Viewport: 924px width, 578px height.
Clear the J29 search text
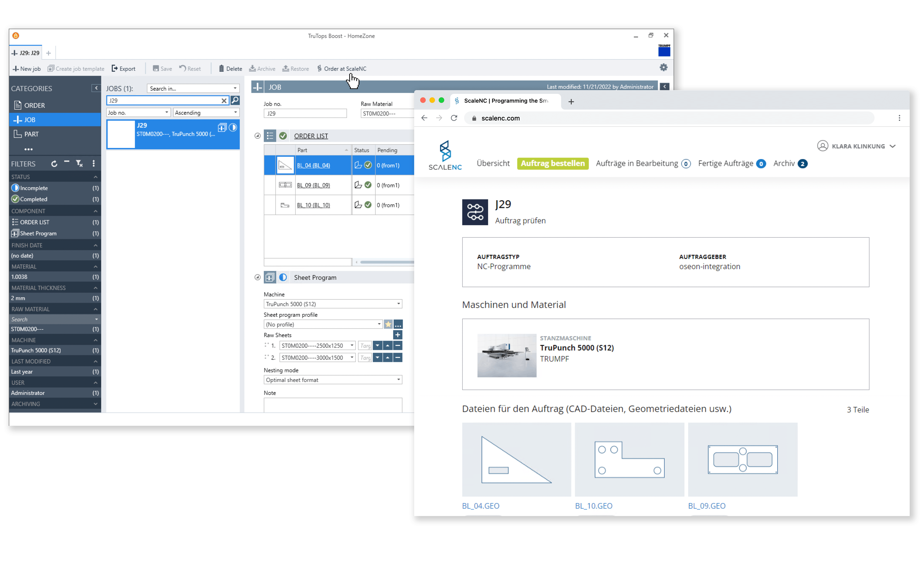click(224, 101)
